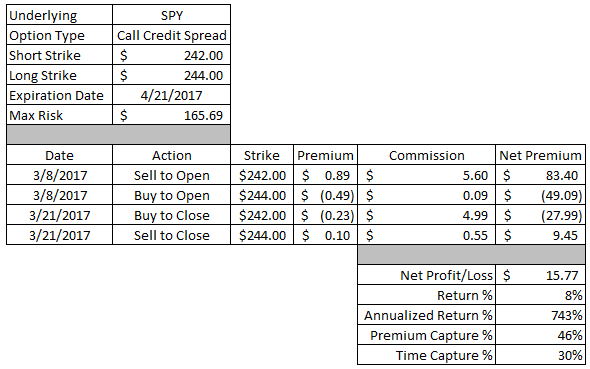Click the Sell to Close action cell

(x=172, y=235)
